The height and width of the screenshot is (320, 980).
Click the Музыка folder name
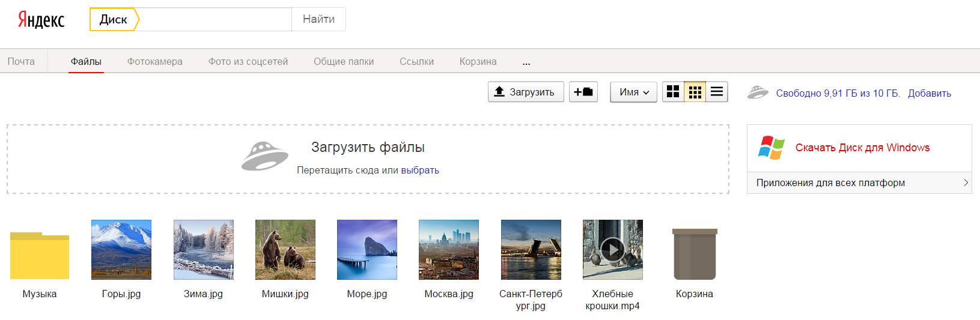point(40,294)
